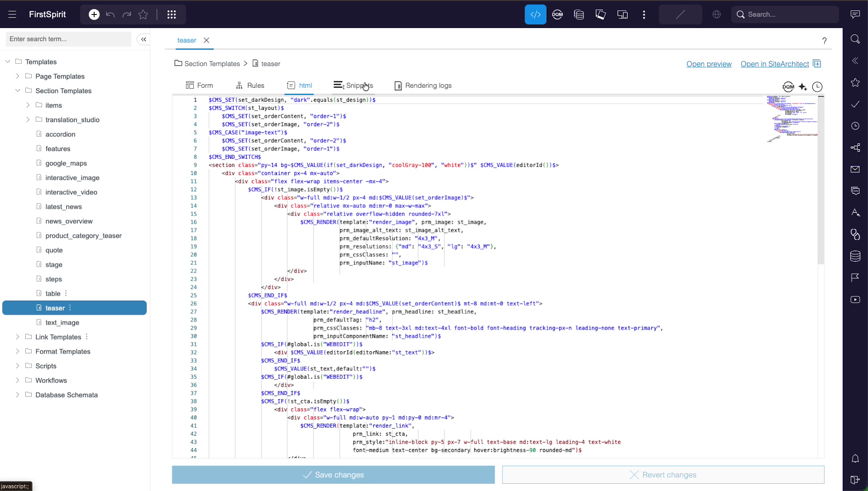
Task: Open database icon in right sidebar
Action: pos(855,256)
